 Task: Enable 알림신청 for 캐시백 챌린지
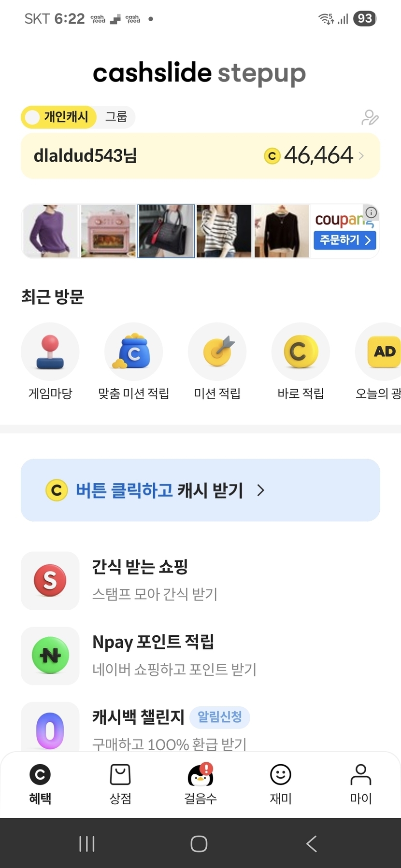click(x=220, y=717)
